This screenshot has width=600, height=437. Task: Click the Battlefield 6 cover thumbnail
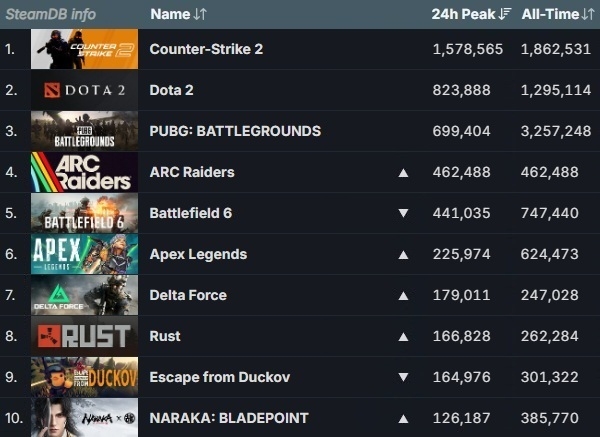84,213
